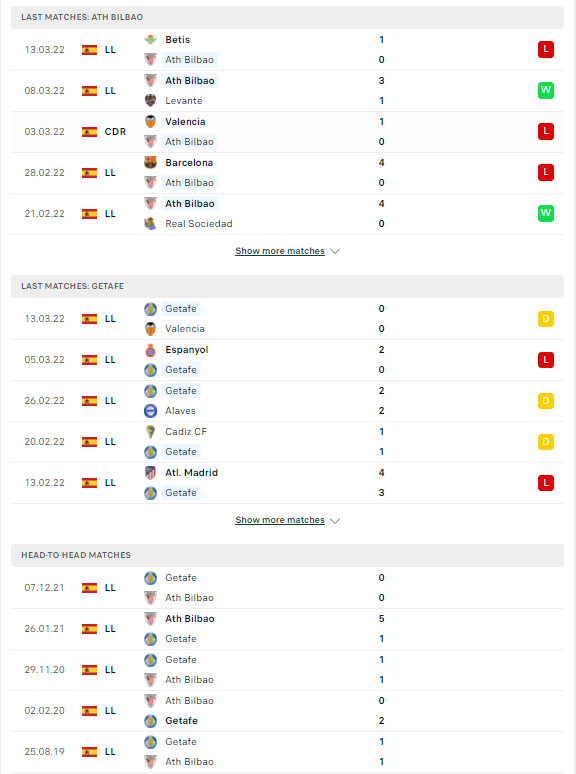Image resolution: width=576 pixels, height=774 pixels.
Task: Click the green W badge for the Levante match
Action: [x=545, y=90]
